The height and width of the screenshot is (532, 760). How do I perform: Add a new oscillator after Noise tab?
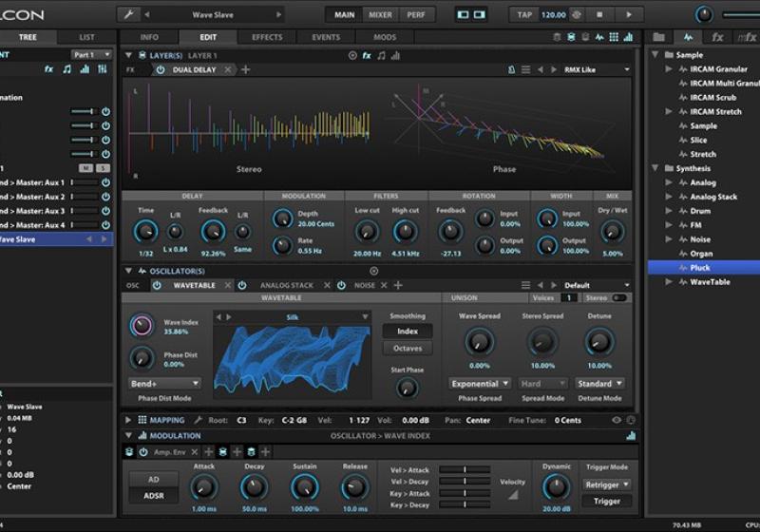[399, 285]
